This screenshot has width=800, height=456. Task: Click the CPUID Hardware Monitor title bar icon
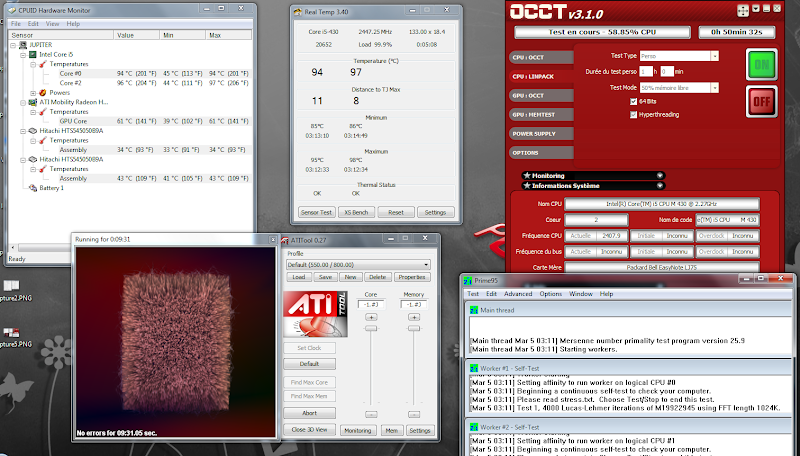click(x=12, y=10)
